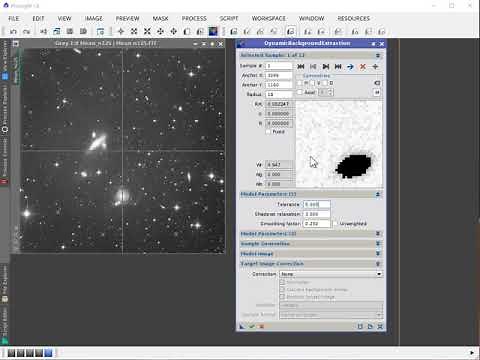Click the Undo icon in the main toolbar
This screenshot has height=360, width=480.
pyautogui.click(x=13, y=32)
